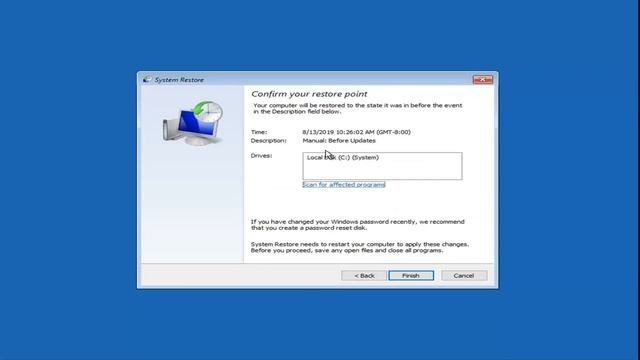Click the restart computer notice text

(x=360, y=247)
